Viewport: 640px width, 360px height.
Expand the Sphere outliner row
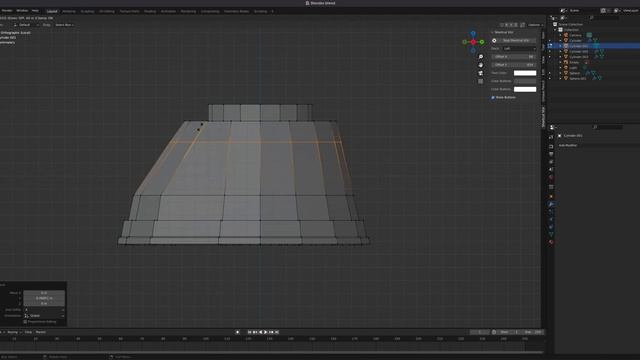560,73
